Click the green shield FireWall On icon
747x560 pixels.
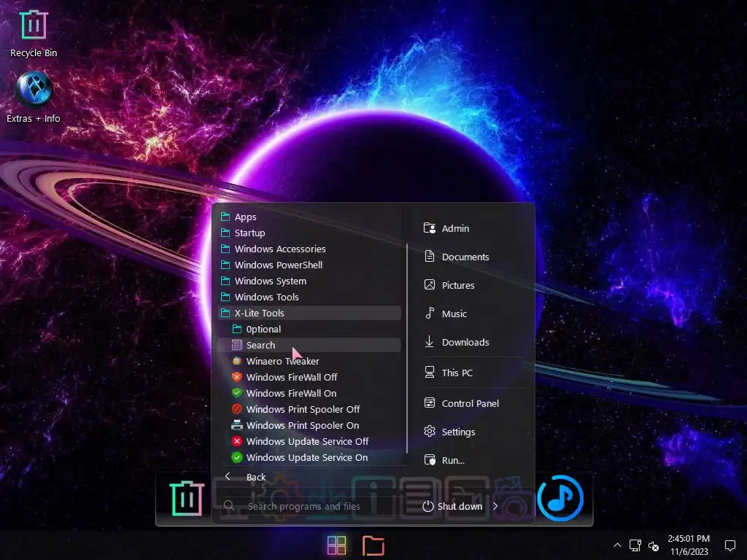(237, 393)
